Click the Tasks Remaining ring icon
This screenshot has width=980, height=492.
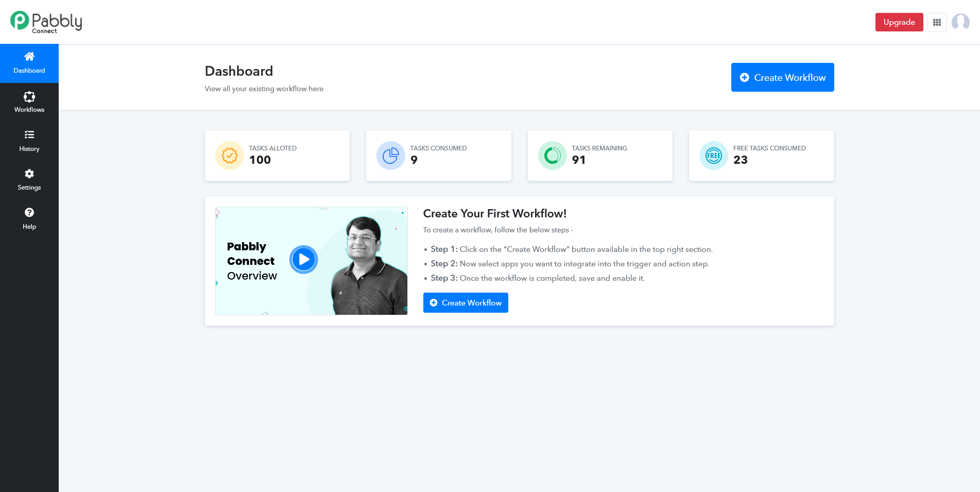pyautogui.click(x=553, y=156)
